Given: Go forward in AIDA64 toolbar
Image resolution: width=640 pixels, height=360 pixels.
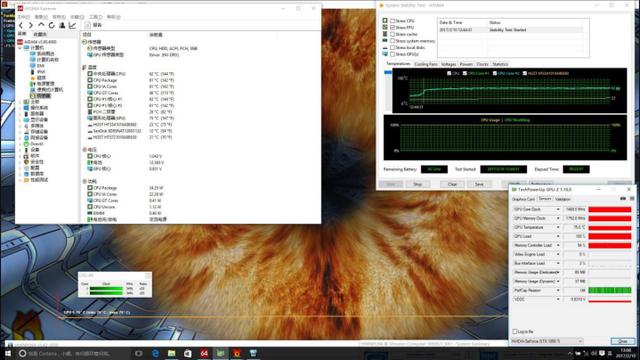Looking at the screenshot, I should coord(31,25).
